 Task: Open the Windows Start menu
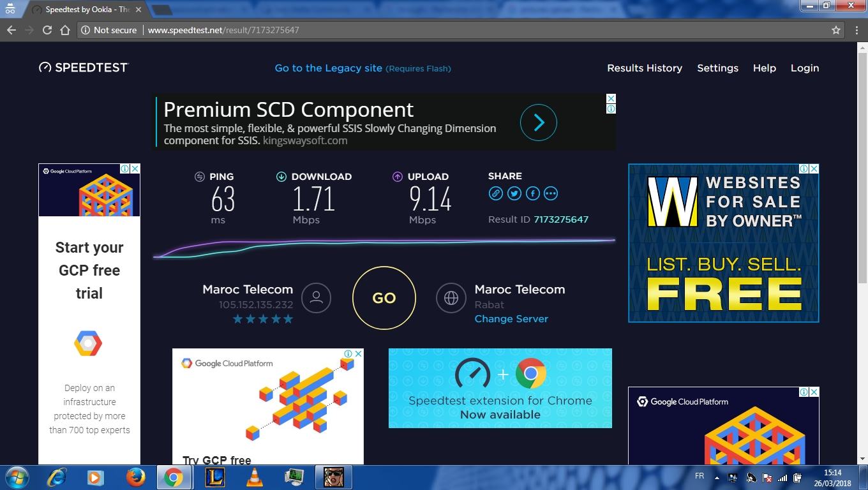pyautogui.click(x=16, y=477)
